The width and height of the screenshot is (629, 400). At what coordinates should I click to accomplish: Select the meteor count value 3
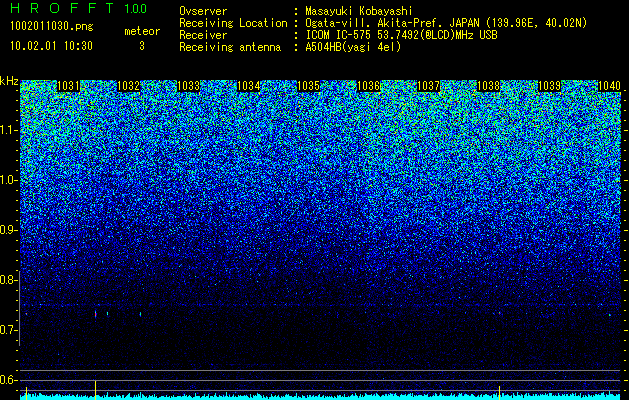coord(142,46)
